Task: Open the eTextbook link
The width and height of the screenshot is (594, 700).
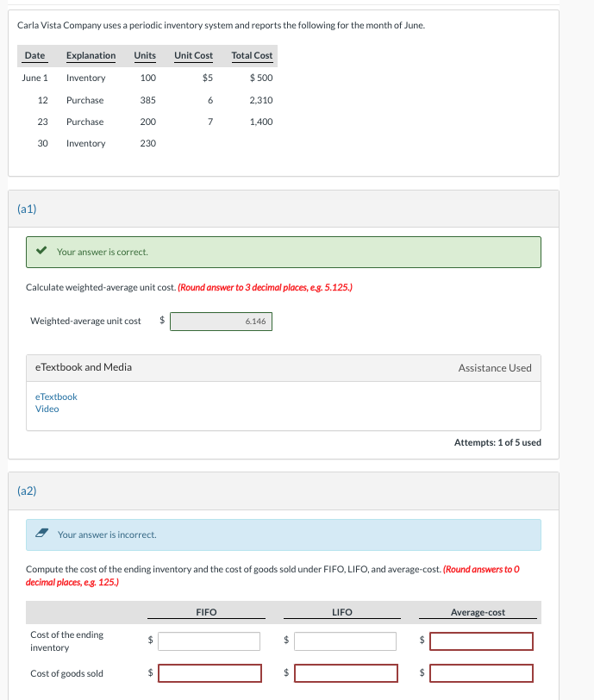Action: click(55, 397)
